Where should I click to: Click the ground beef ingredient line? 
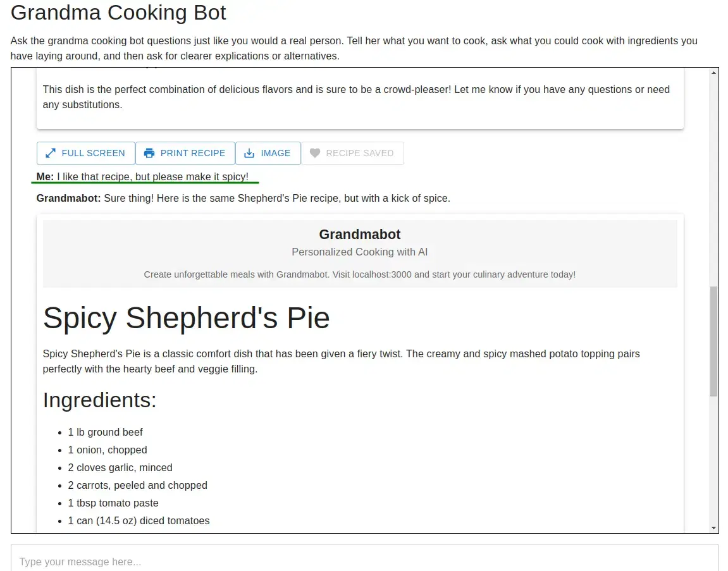click(105, 432)
